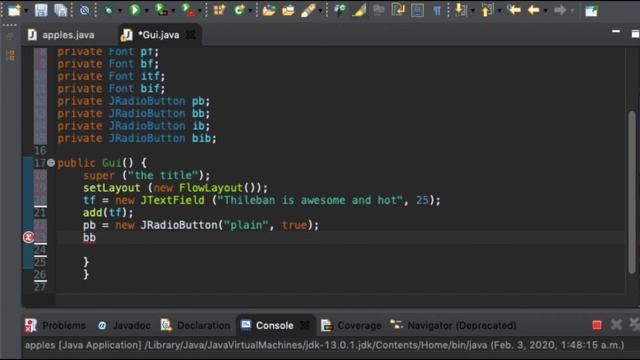
Task: Toggle Word Wrap in the editor
Action: click(x=398, y=10)
